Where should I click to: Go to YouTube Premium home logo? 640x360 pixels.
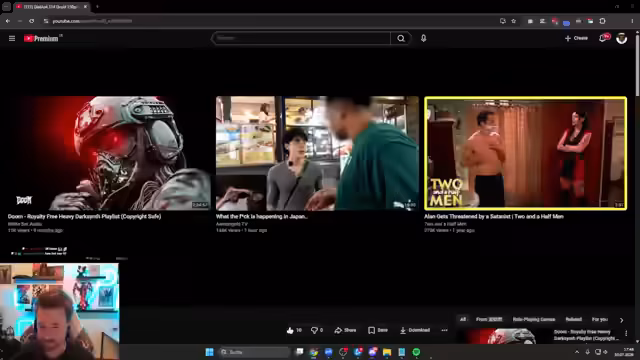pos(41,38)
